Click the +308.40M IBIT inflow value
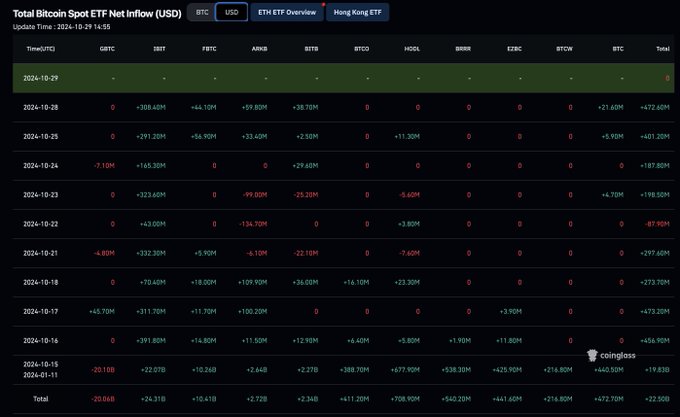Viewport: 680px width, 417px height. (x=150, y=108)
